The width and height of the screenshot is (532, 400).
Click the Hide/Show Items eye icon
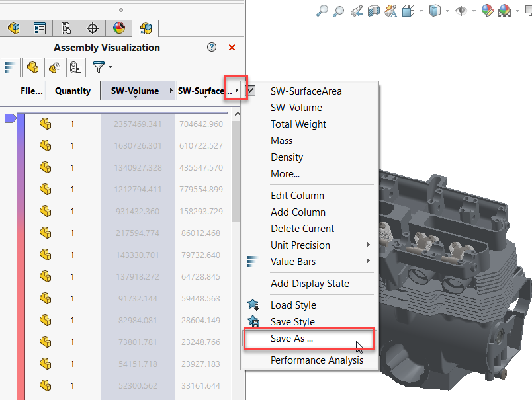[x=461, y=11]
